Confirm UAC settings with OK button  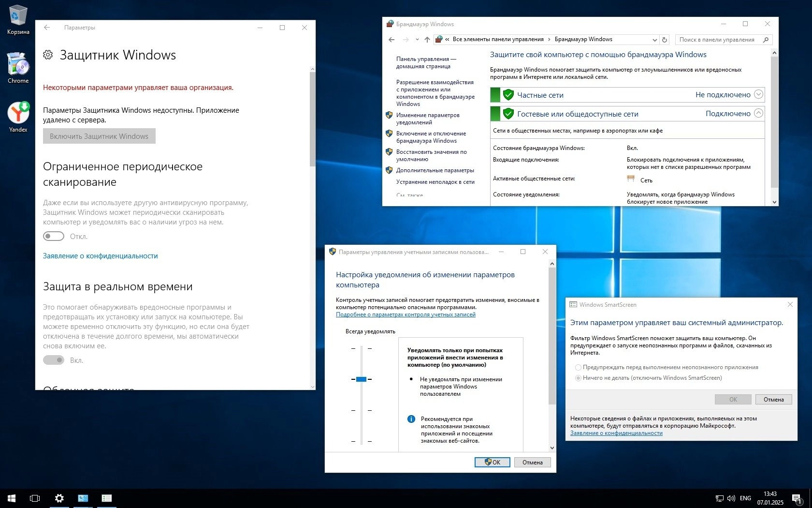[492, 462]
